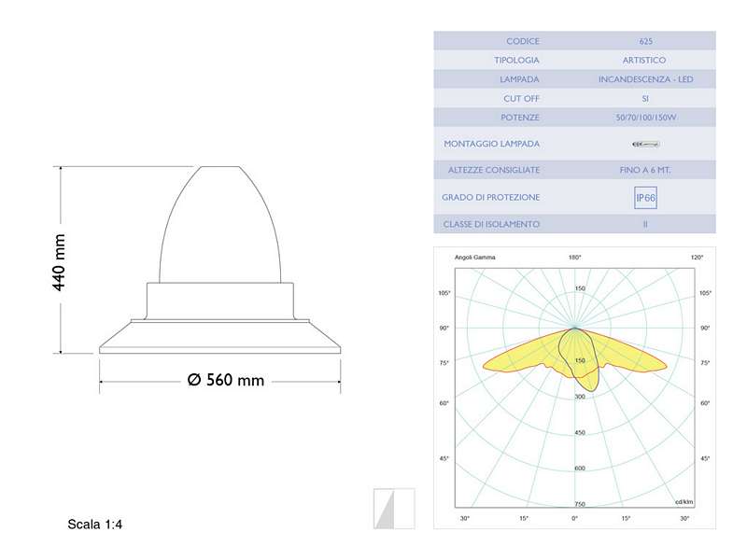The image size is (747, 560).
Task: Toggle CLASSE DI ISOLAMENTO class II
Action: click(644, 224)
